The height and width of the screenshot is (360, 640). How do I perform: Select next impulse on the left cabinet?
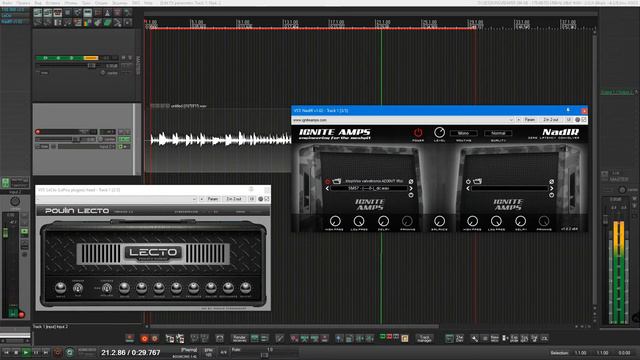coord(411,188)
